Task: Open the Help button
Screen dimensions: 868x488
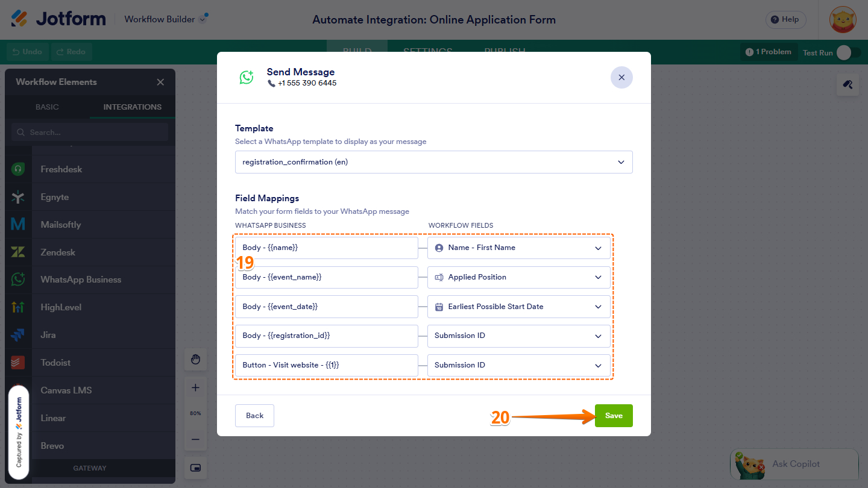Action: (x=785, y=19)
